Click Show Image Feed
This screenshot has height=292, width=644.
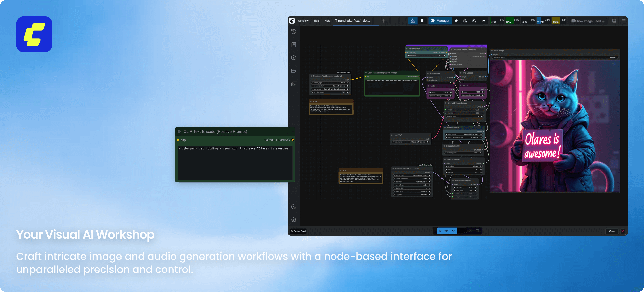[588, 21]
